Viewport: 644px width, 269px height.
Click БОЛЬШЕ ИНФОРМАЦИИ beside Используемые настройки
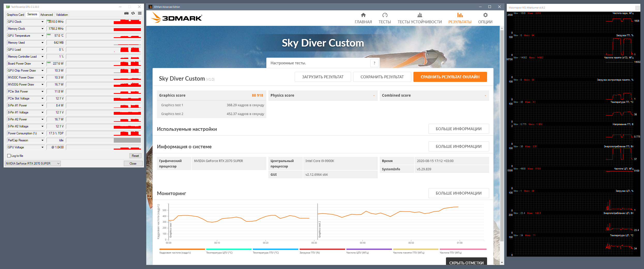[x=459, y=129]
